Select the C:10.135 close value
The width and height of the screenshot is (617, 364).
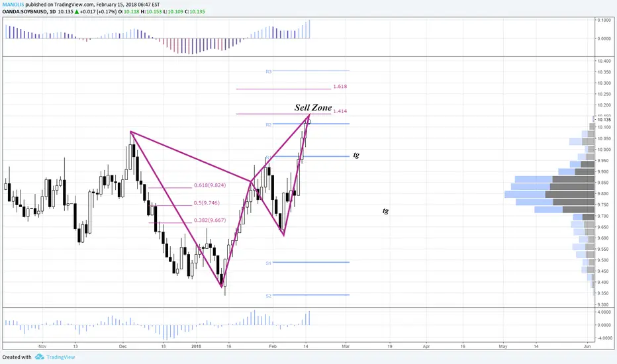pyautogui.click(x=195, y=12)
